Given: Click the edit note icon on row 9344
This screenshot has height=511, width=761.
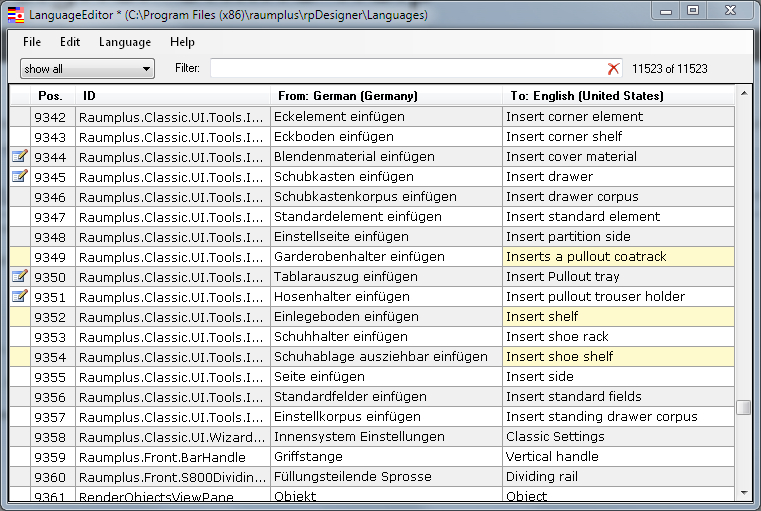Looking at the screenshot, I should click(19, 157).
